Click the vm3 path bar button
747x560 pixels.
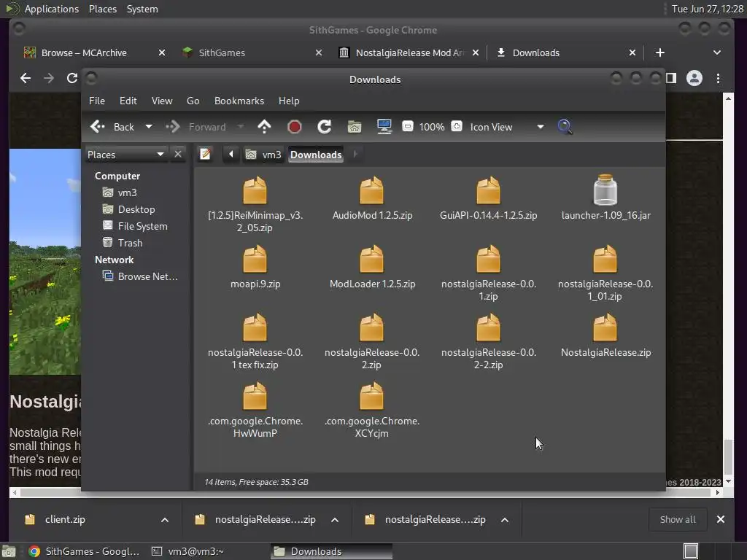[264, 155]
